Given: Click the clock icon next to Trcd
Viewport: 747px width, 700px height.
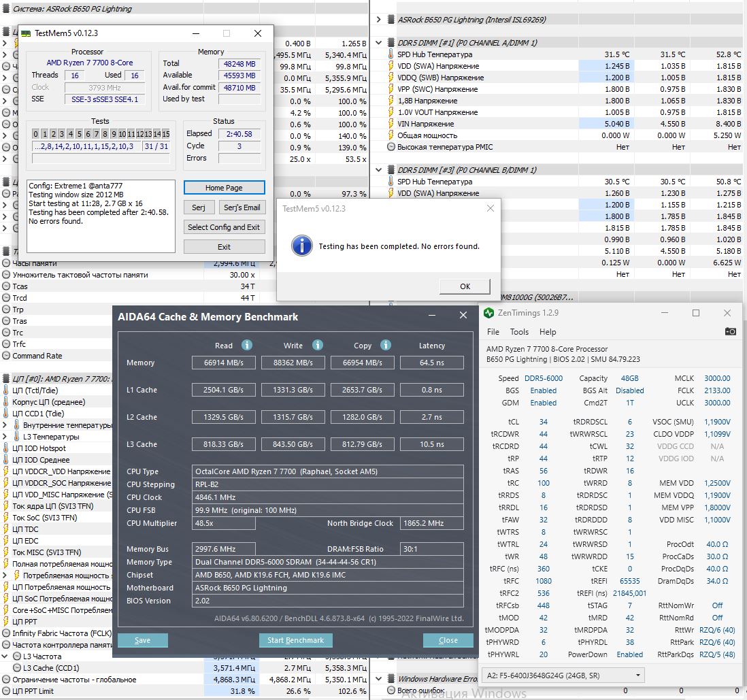Looking at the screenshot, I should pyautogui.click(x=6, y=298).
